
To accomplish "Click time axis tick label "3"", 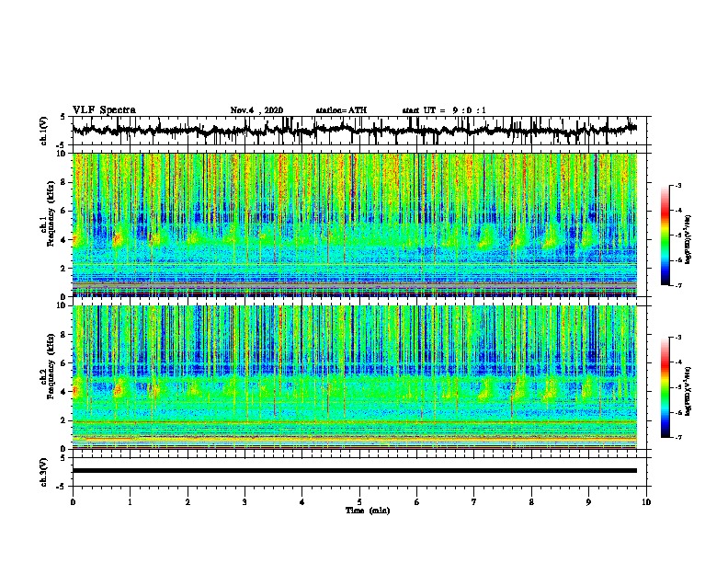I will tap(245, 502).
